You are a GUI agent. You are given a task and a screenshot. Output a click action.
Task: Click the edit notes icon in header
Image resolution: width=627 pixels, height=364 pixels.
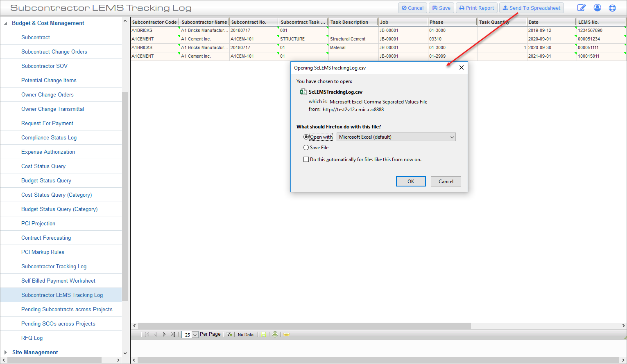coord(582,8)
